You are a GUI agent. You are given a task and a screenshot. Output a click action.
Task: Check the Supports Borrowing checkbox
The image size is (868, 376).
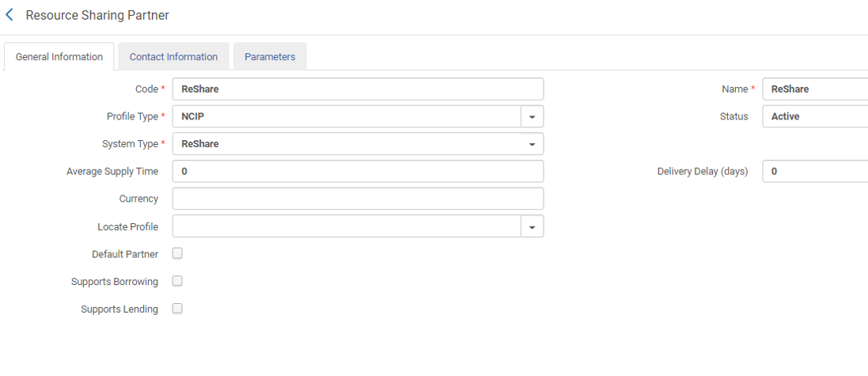177,281
